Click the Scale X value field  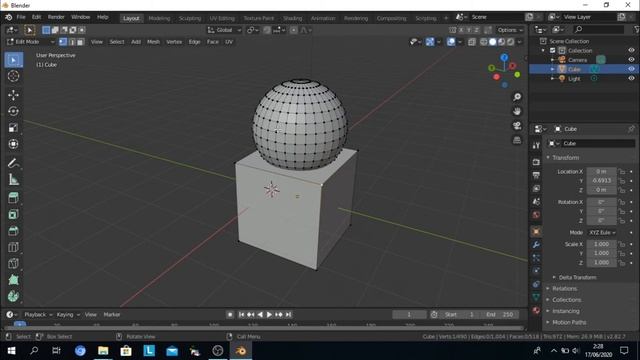602,244
